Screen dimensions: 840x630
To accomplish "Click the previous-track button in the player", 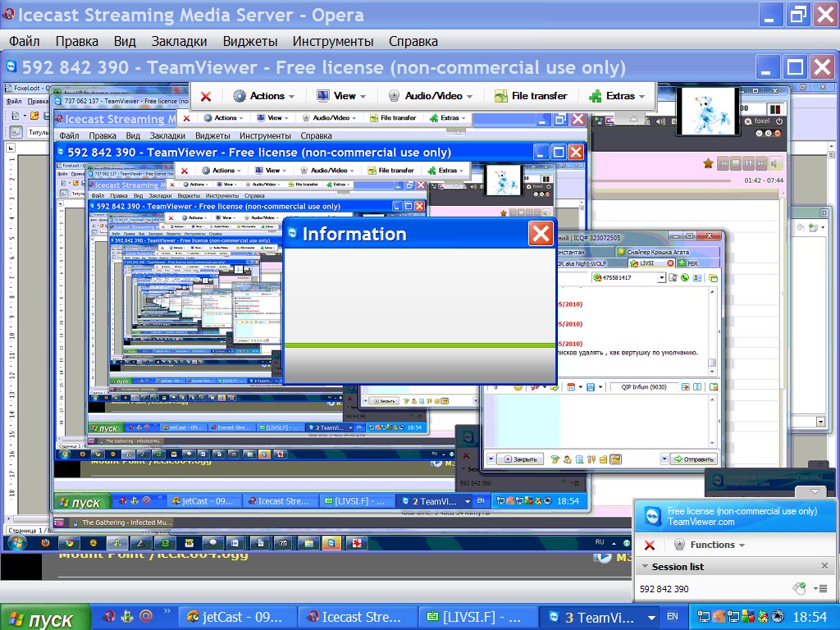I will click(724, 163).
